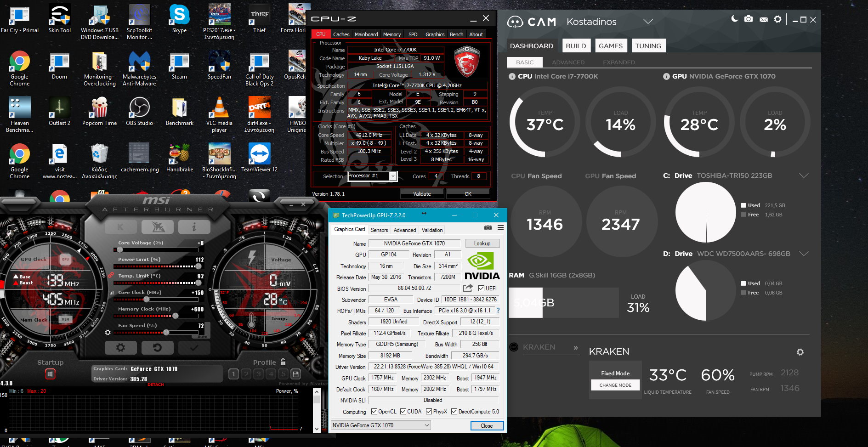Click Validate button in CPU-Z

[x=422, y=194]
